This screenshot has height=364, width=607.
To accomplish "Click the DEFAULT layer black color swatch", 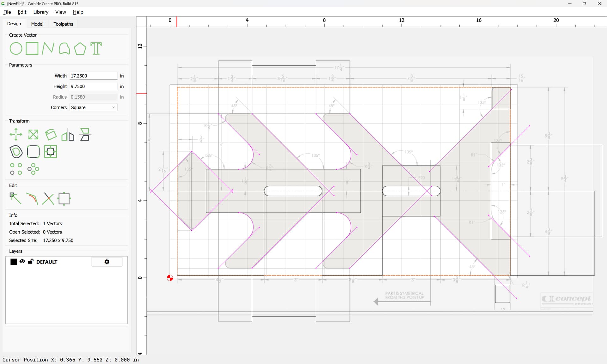I will (14, 262).
